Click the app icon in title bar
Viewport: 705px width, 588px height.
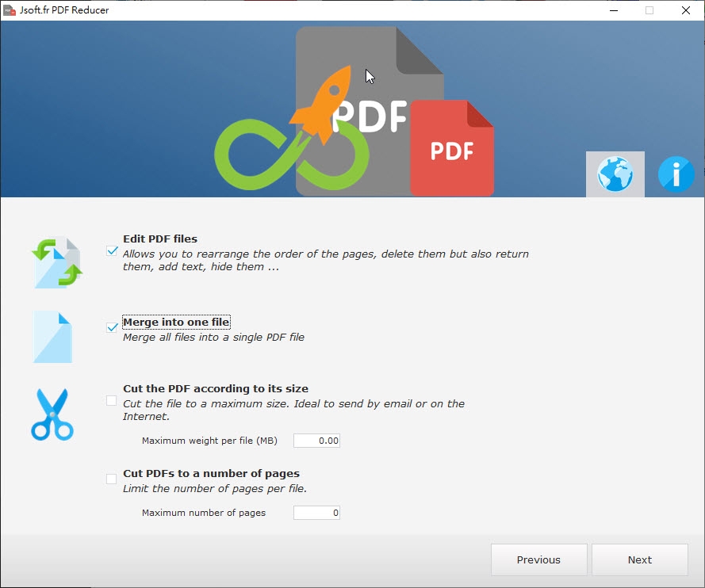coord(9,10)
